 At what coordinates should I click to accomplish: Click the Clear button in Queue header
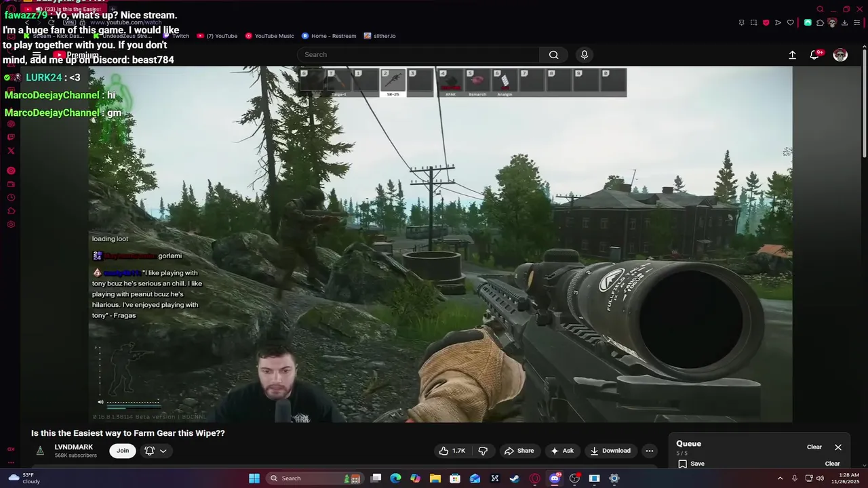click(x=814, y=447)
